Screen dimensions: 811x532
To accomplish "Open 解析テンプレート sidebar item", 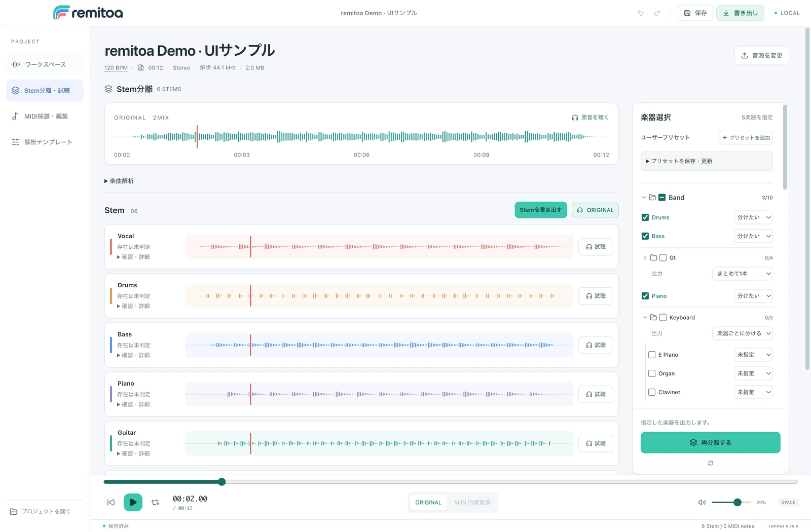I will [45, 142].
